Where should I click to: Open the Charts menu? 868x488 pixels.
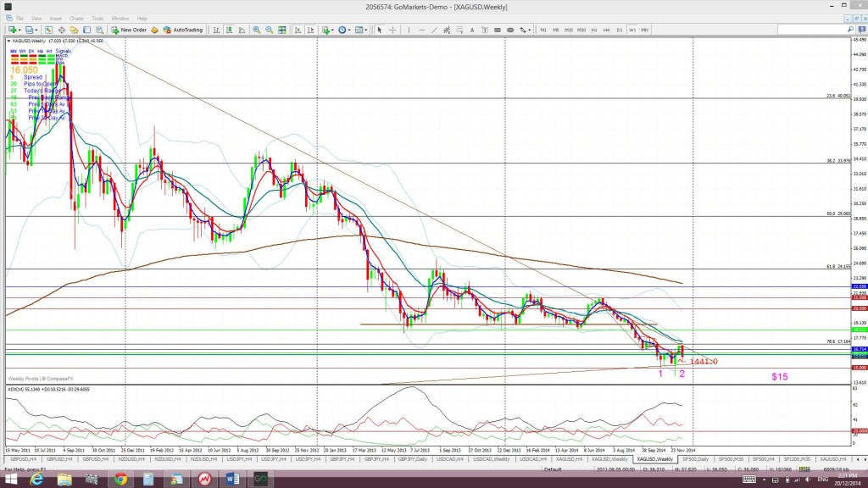point(76,19)
